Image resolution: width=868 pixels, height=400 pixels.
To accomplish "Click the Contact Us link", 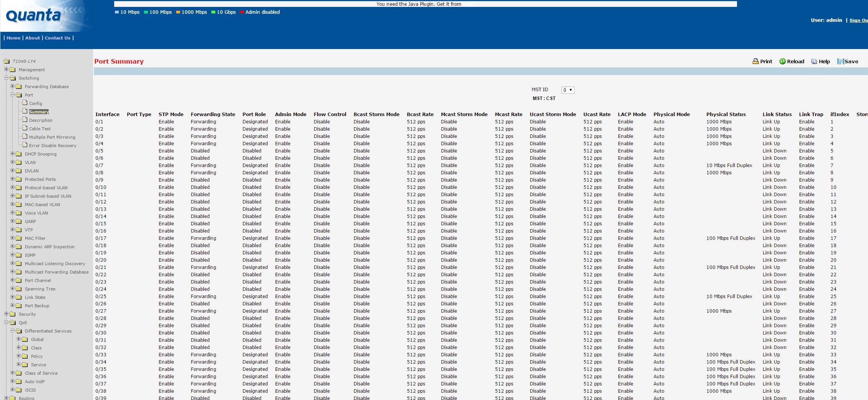I will point(57,38).
